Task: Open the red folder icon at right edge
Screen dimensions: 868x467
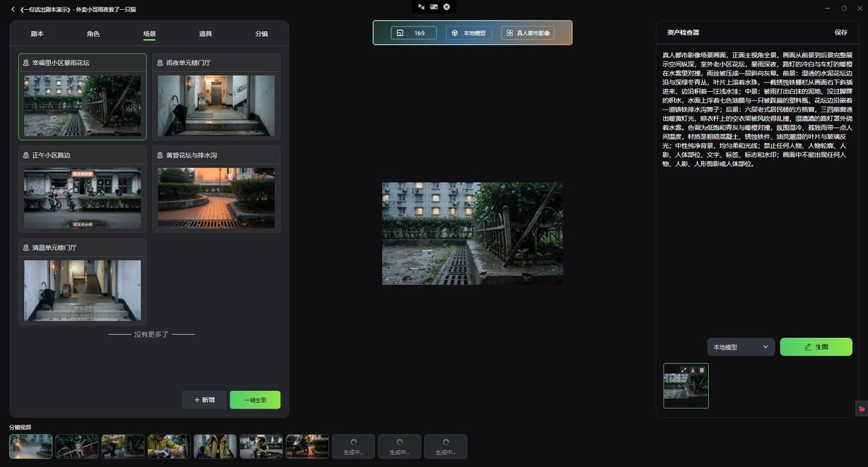Action: point(861,409)
